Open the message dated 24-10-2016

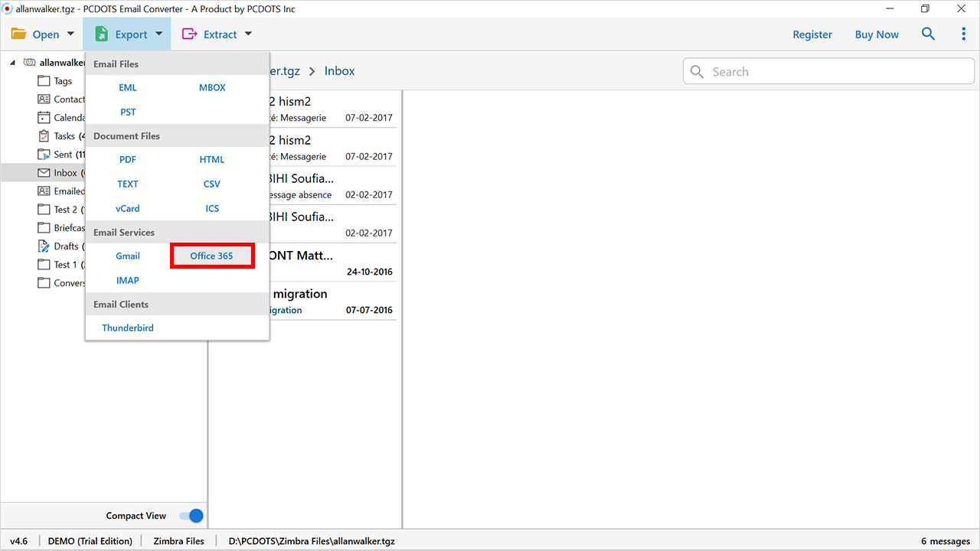(333, 262)
